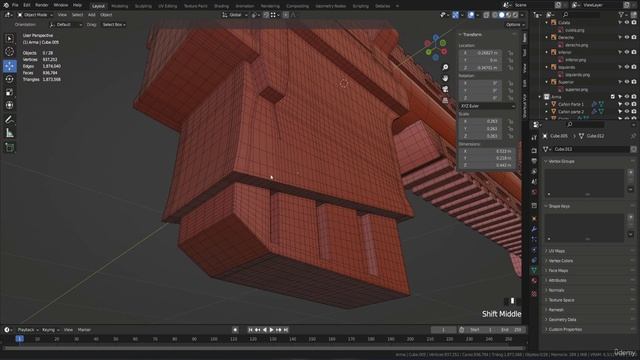Expand the Geometry Data panel

pos(562,320)
